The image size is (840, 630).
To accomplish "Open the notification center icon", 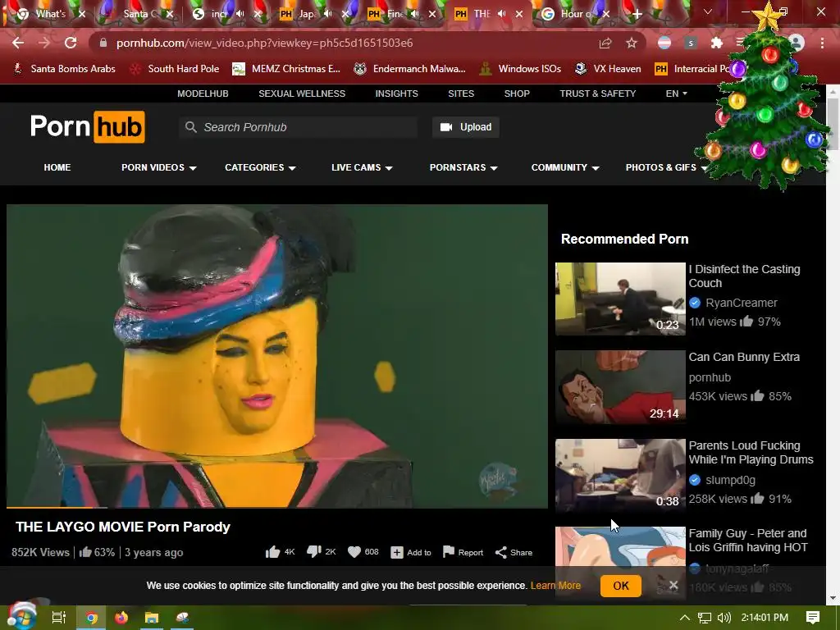I will point(813,618).
